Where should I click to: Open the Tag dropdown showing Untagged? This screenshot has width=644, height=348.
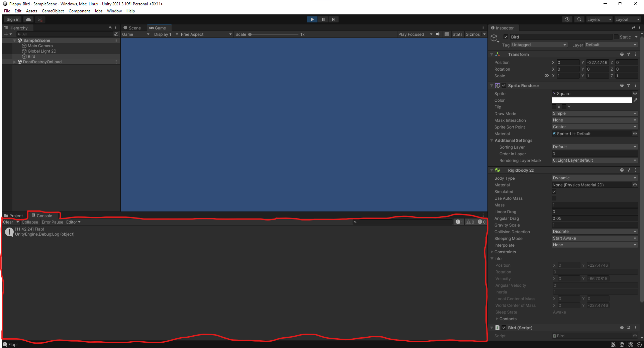click(539, 45)
